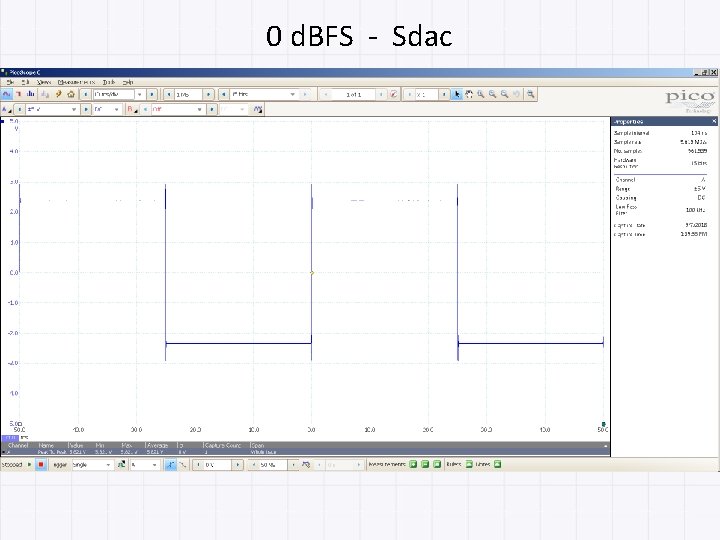
Task: Click previous timebase arrow
Action: [x=85, y=94]
